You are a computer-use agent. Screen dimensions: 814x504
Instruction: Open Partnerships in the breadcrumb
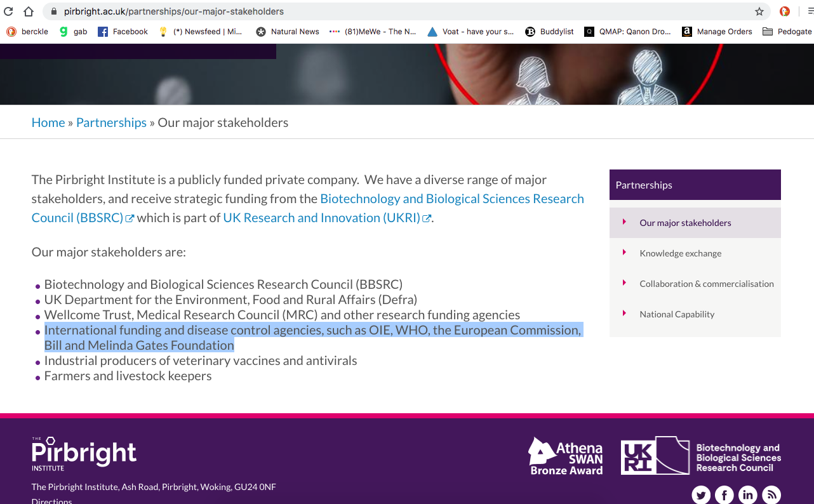pyautogui.click(x=111, y=123)
